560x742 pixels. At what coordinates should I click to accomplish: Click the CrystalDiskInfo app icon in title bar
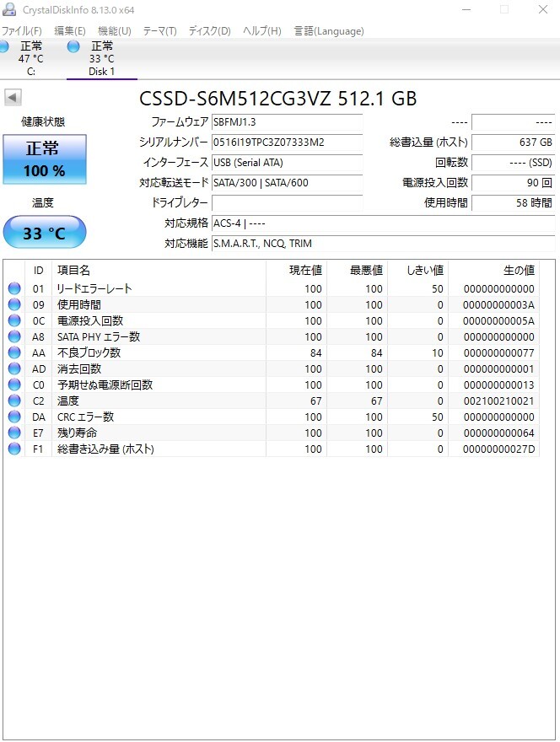[9, 9]
